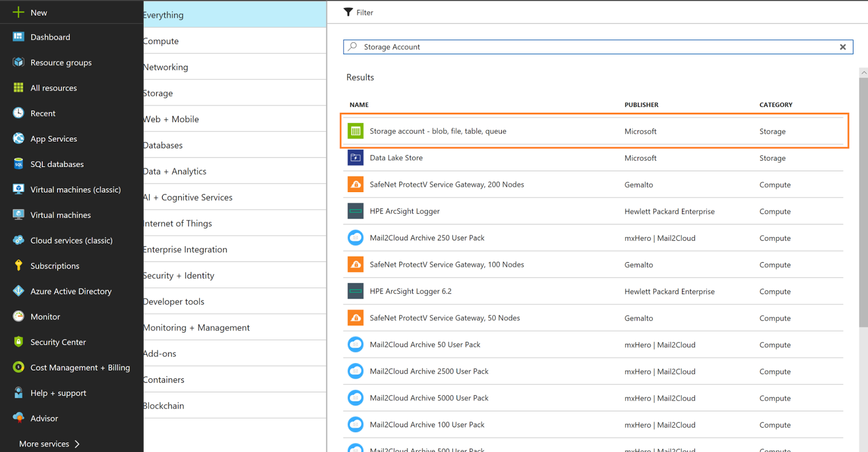Click the Resource groups cube icon
This screenshot has height=452, width=868.
point(18,62)
